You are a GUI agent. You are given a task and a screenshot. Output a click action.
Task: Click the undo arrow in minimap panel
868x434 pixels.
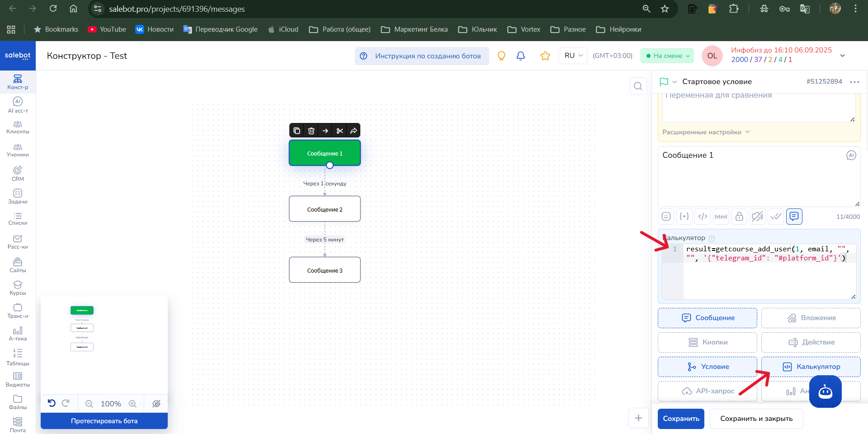52,403
